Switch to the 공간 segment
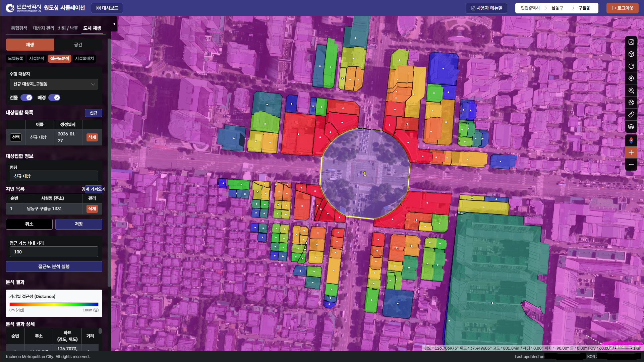 tap(78, 45)
